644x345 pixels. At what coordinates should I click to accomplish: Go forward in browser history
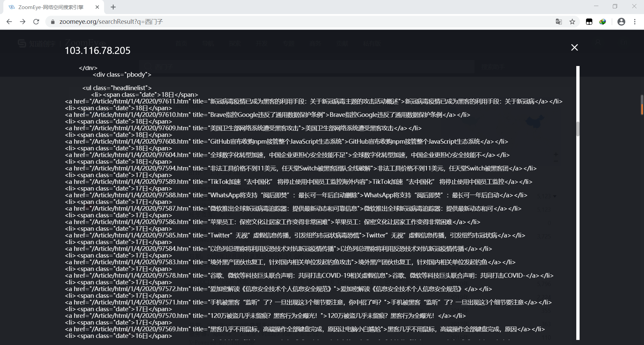coord(22,22)
